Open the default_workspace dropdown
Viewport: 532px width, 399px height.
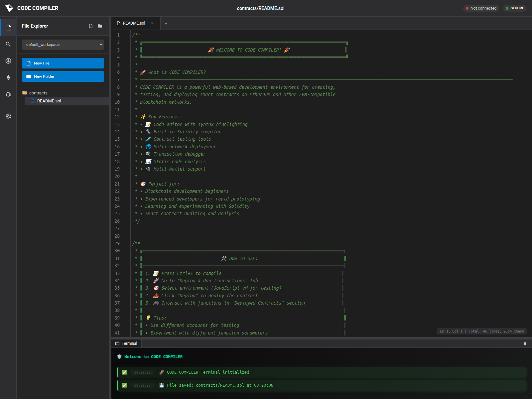63,44
